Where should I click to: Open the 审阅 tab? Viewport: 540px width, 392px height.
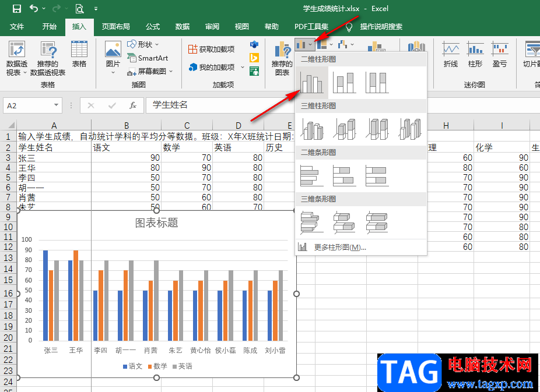212,26
